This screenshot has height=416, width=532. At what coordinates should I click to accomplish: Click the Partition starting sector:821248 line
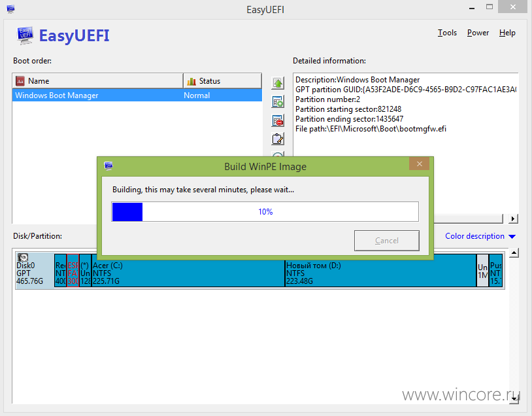[348, 109]
